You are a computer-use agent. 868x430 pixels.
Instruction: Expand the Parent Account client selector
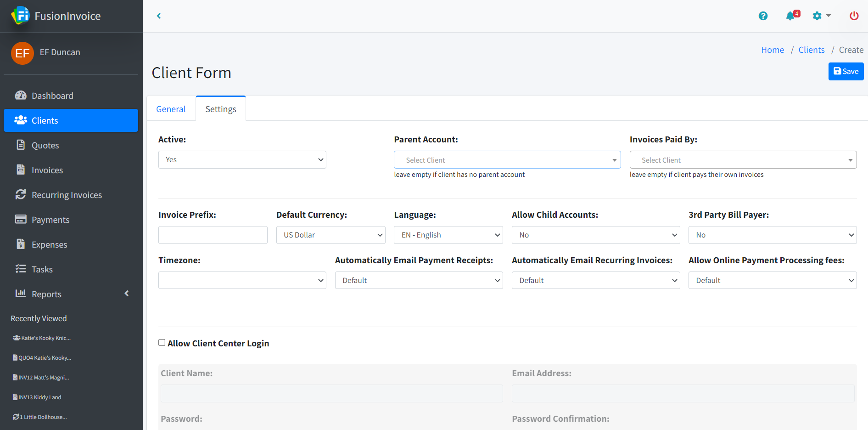pyautogui.click(x=507, y=160)
